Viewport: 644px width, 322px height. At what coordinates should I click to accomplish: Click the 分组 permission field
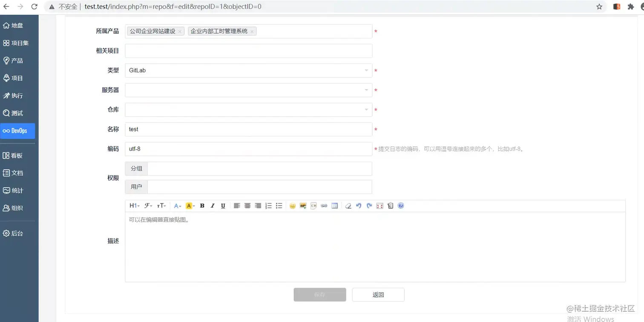pyautogui.click(x=259, y=168)
